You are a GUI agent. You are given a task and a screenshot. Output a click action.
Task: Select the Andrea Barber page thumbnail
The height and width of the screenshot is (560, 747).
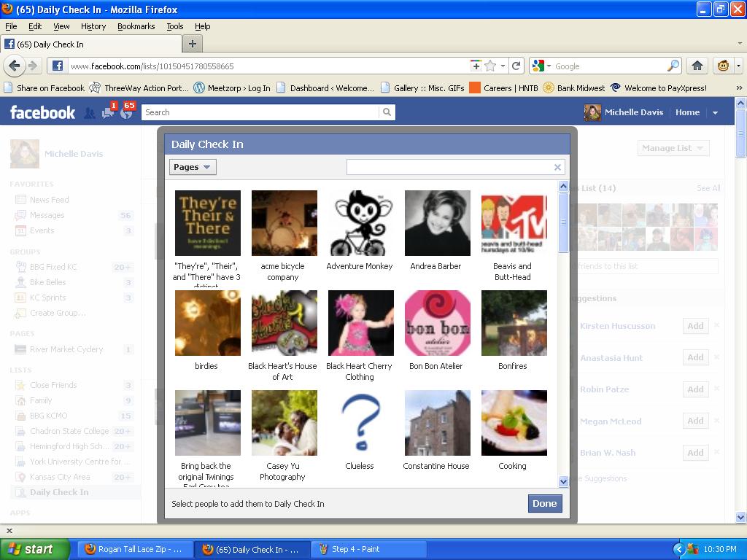[x=438, y=223]
